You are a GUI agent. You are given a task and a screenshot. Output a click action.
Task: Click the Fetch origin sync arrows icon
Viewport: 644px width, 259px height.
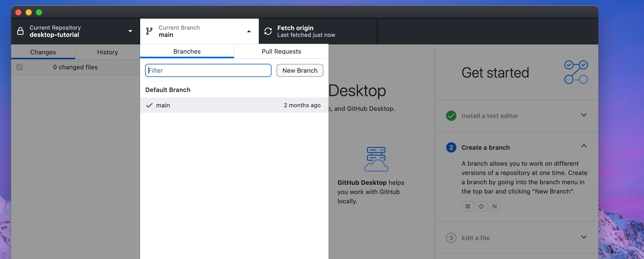tap(268, 31)
